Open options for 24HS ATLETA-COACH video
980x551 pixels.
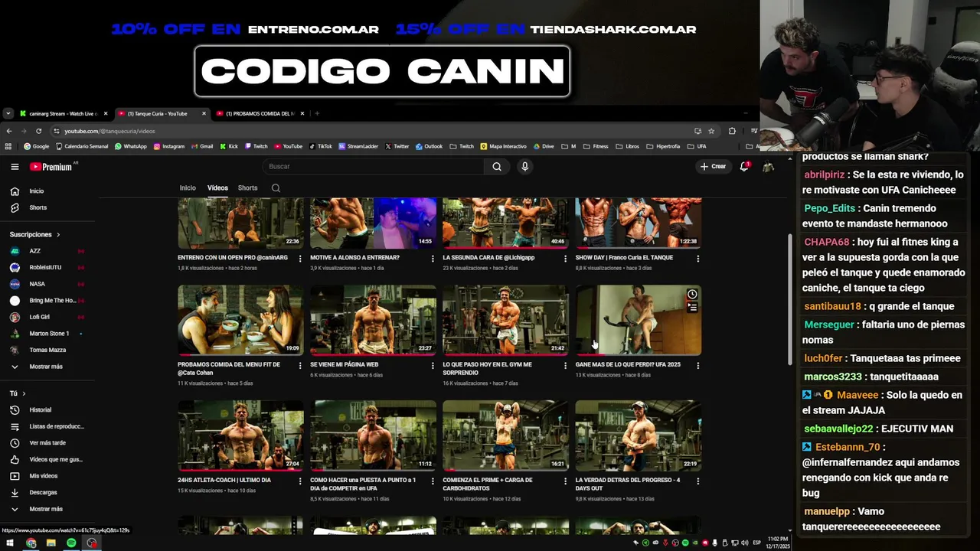300,481
